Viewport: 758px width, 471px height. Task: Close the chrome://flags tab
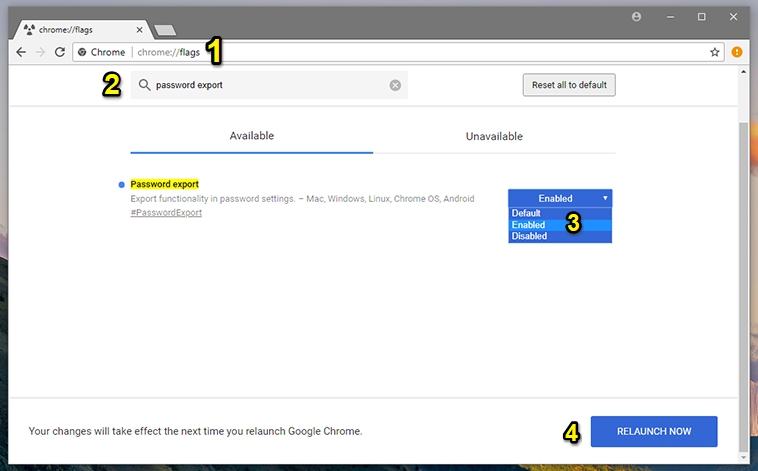(x=139, y=30)
